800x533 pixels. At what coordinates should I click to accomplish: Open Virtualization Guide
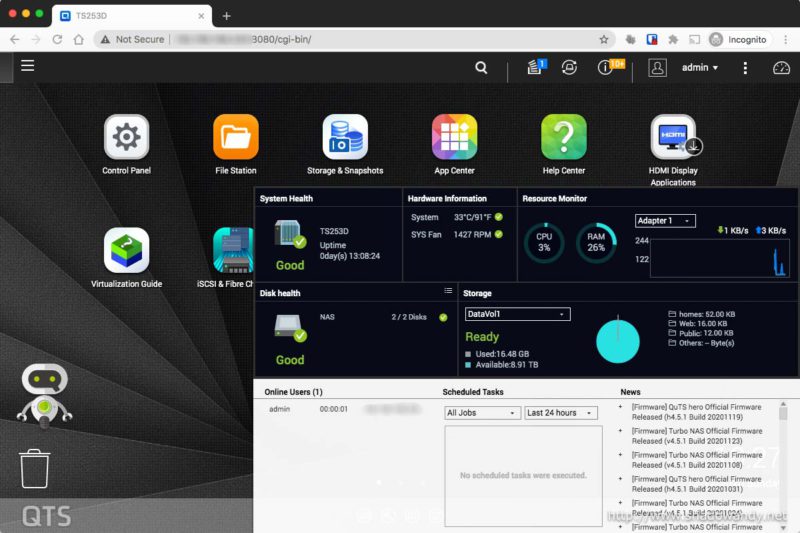pos(126,251)
